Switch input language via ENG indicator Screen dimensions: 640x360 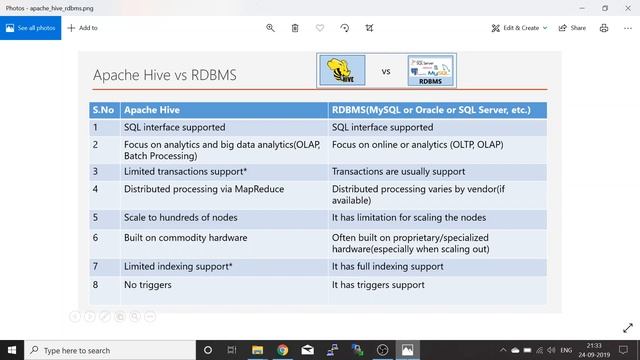(x=566, y=350)
